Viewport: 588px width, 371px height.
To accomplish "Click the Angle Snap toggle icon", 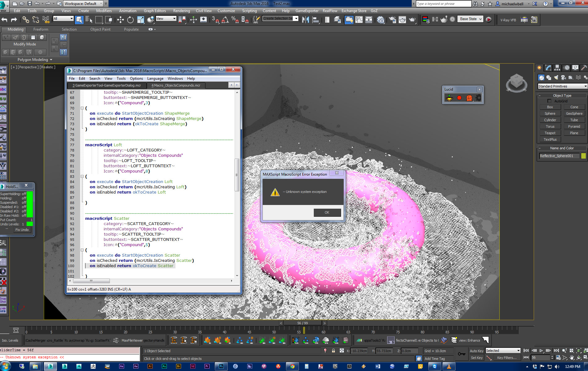I will click(225, 20).
